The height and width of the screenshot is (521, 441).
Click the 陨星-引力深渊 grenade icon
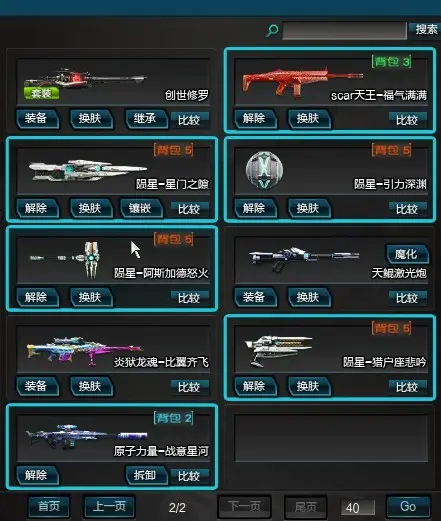point(264,170)
